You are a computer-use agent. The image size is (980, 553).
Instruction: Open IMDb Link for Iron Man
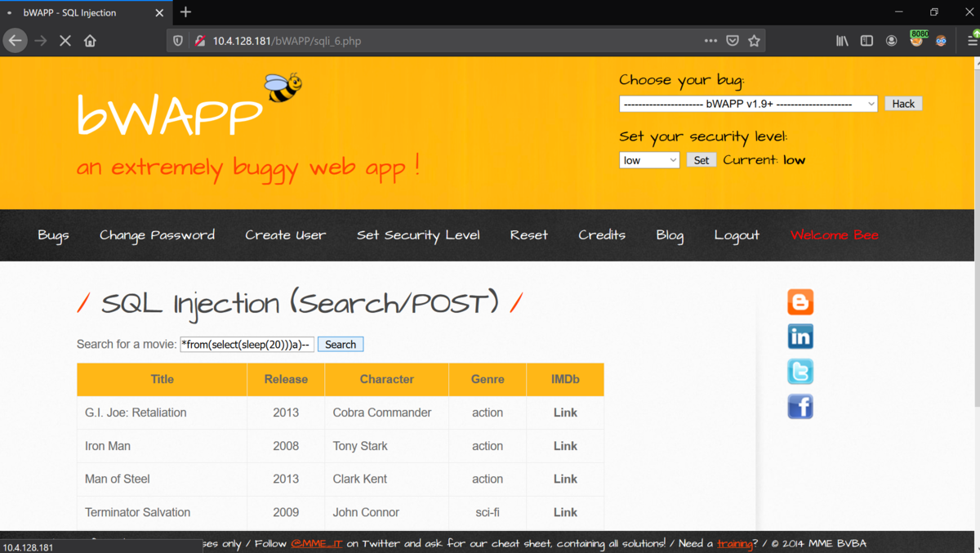(x=565, y=446)
